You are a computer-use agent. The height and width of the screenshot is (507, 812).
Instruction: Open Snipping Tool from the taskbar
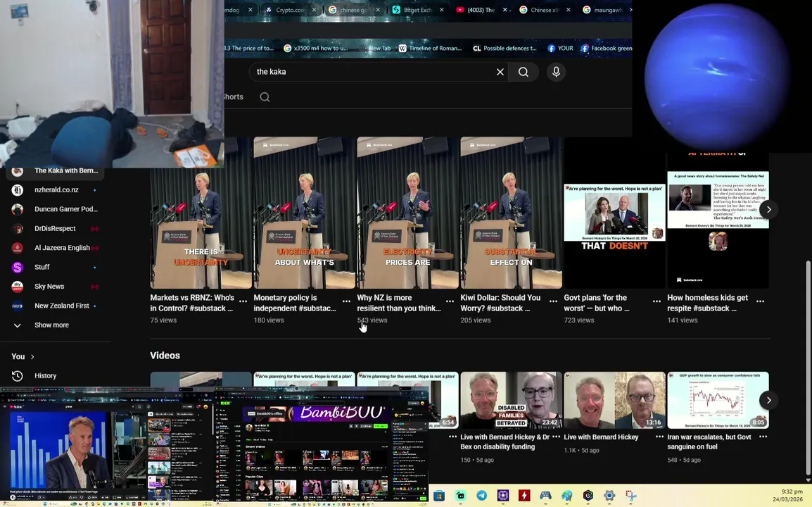(630, 496)
